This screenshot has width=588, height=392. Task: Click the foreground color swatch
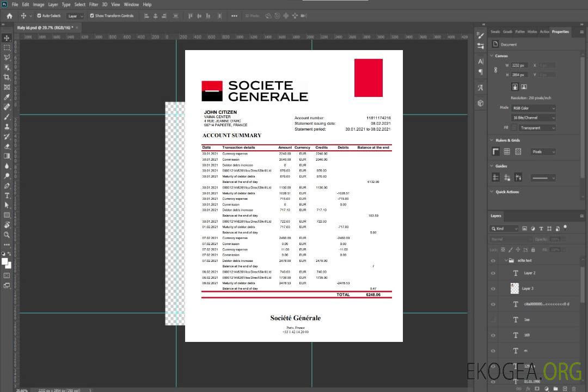4,261
